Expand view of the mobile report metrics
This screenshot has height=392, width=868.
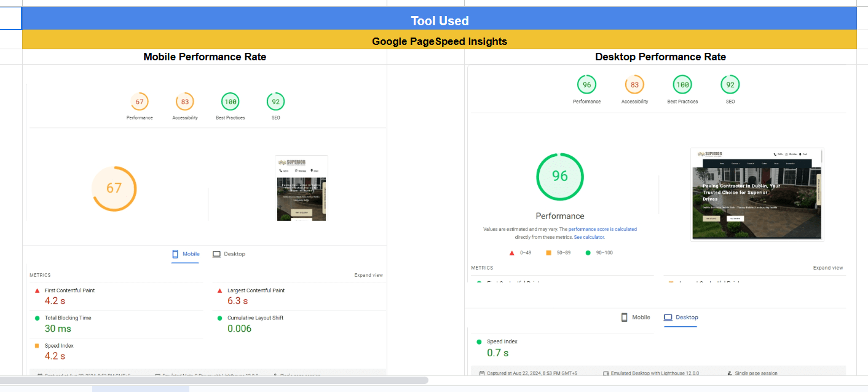point(368,275)
